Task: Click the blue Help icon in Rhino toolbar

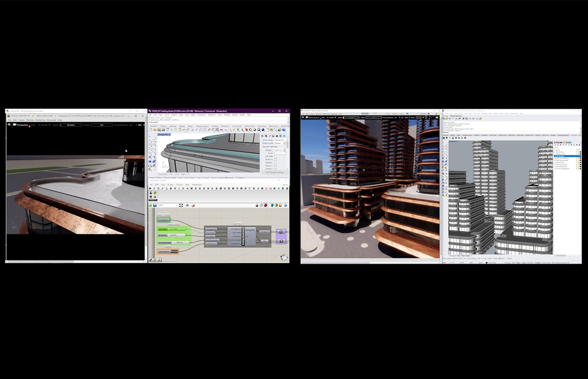Action: click(x=284, y=130)
